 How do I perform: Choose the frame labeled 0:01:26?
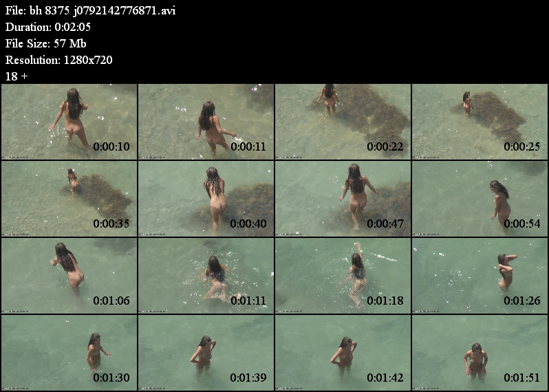480,276
